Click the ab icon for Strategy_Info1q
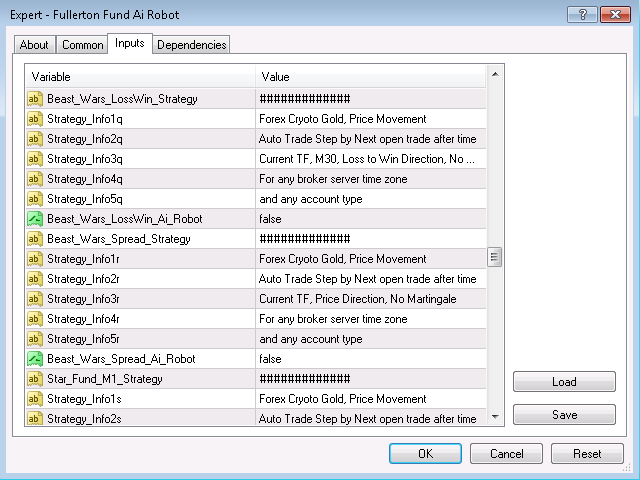Screen dimensions: 640x480 [x=35, y=119]
